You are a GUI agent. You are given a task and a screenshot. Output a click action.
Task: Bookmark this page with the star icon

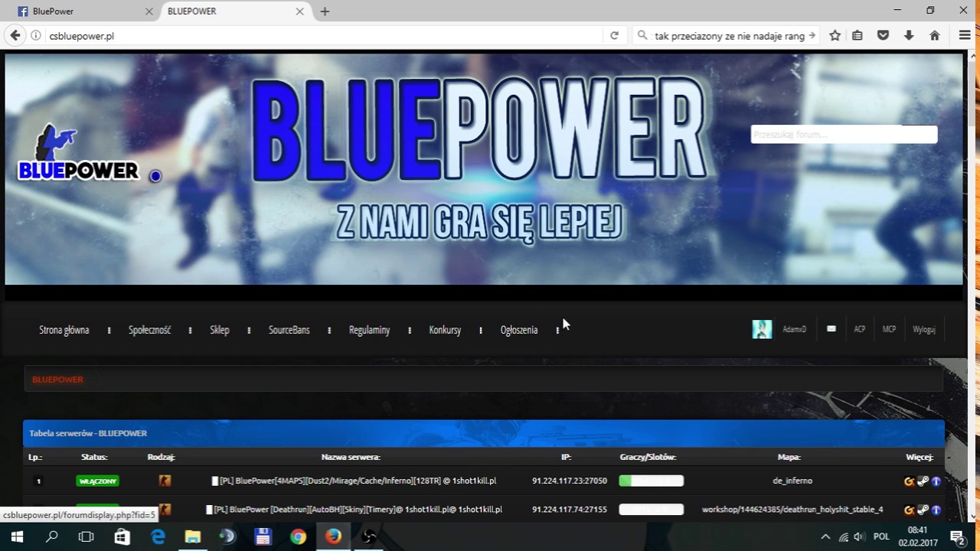click(x=835, y=35)
